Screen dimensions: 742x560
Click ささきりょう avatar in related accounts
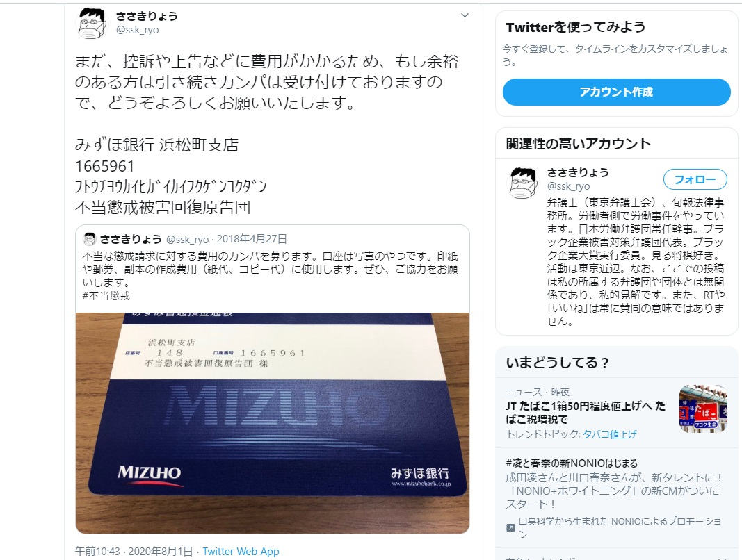click(x=523, y=183)
